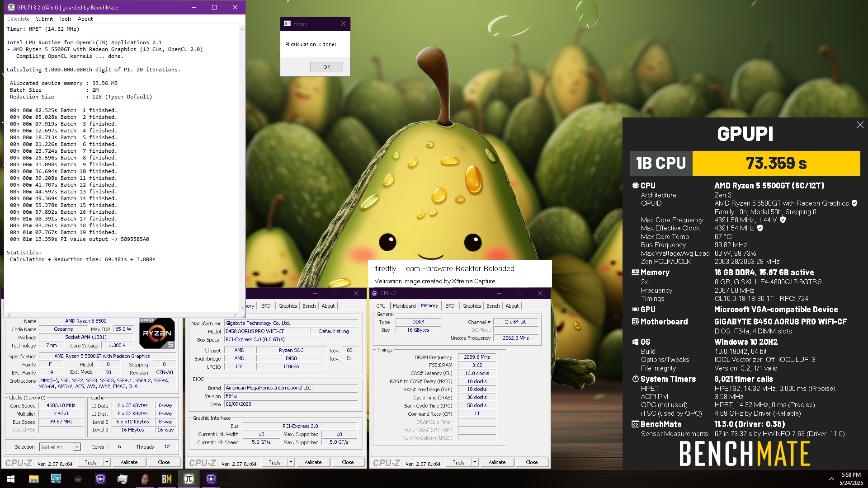This screenshot has height=488, width=868.
Task: Click Validate in CPU-Z Memory window
Action: 497,462
